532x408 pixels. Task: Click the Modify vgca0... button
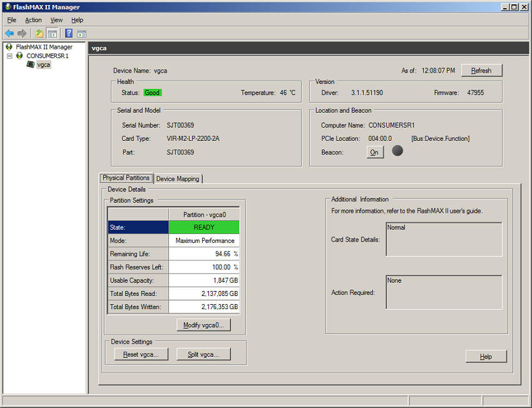tap(203, 325)
